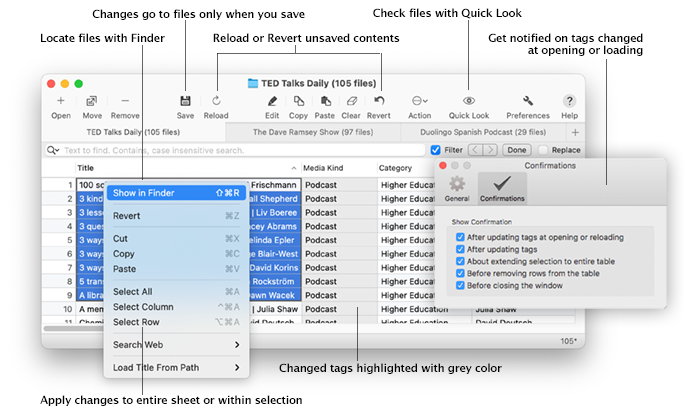Click the David Korins title cell

[x=275, y=268]
